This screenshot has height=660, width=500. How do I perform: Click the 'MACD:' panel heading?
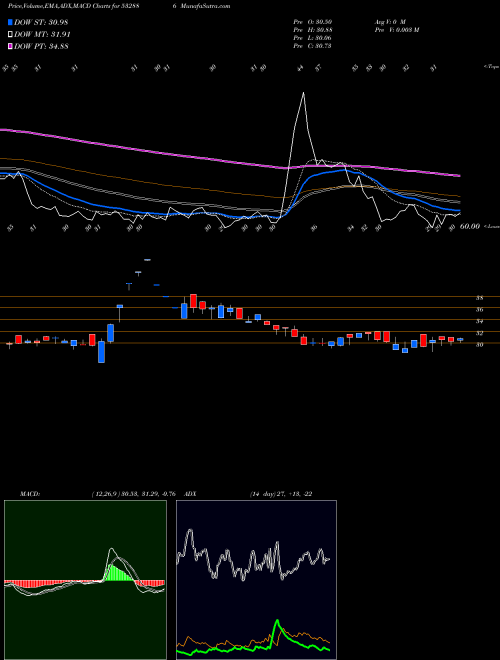tap(30, 494)
